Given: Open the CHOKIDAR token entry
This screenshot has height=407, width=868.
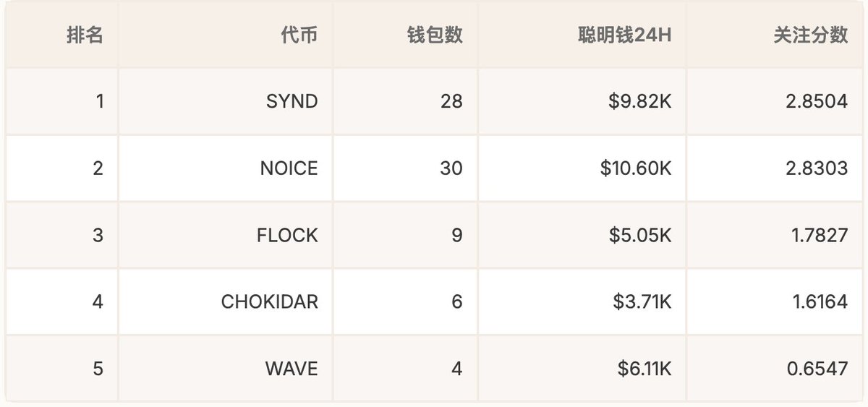Looking at the screenshot, I should tap(269, 301).
